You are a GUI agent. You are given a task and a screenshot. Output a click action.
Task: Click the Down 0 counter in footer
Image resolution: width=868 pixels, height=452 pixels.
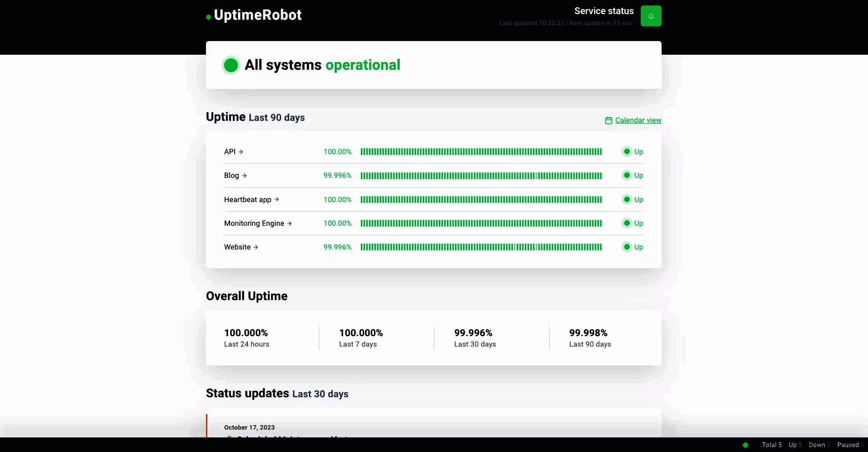[x=819, y=445]
